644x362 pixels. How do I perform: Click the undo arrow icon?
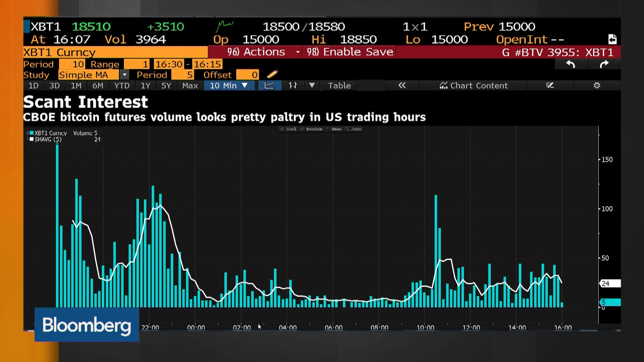pyautogui.click(x=571, y=64)
